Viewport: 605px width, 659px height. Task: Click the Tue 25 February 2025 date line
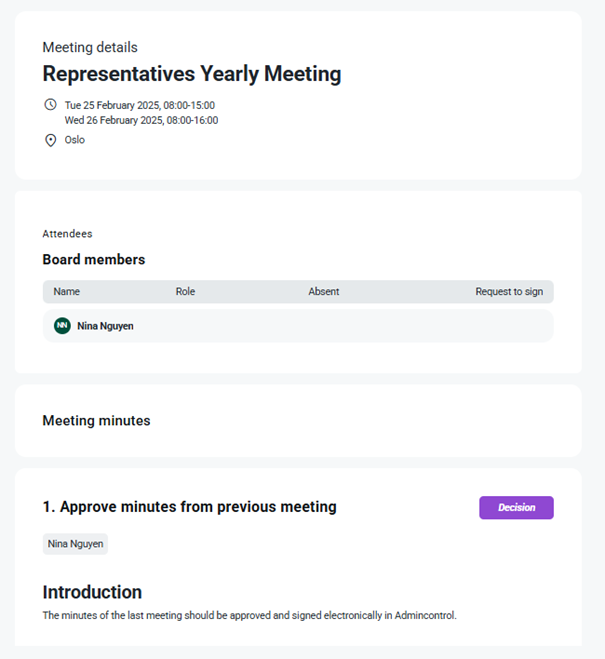coord(140,105)
